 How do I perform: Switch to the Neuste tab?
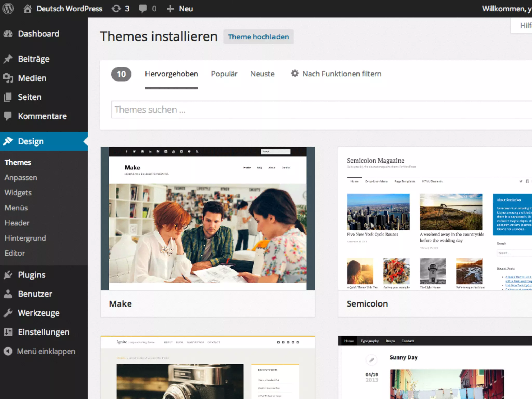[x=262, y=74]
